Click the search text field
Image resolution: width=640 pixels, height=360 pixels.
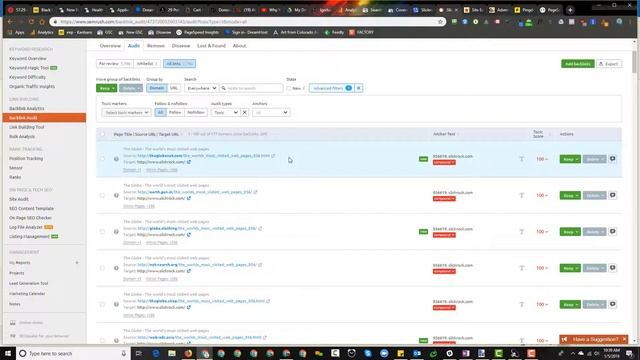251,88
